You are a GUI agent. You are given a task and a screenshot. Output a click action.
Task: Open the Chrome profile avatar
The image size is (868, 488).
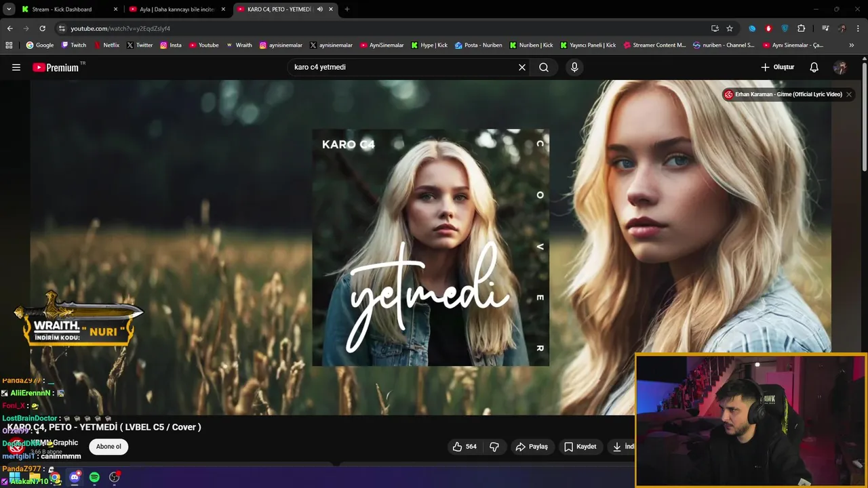[x=842, y=28]
